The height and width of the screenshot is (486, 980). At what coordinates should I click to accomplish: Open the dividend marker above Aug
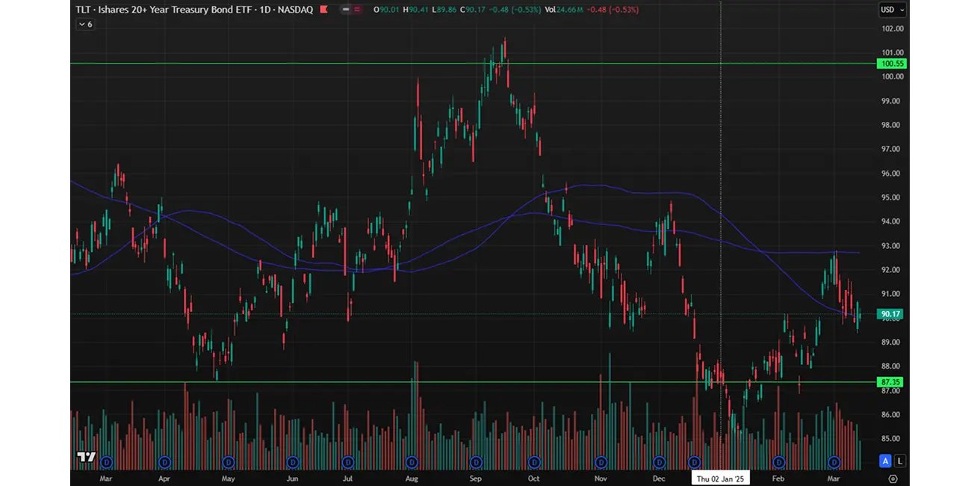coord(411,461)
